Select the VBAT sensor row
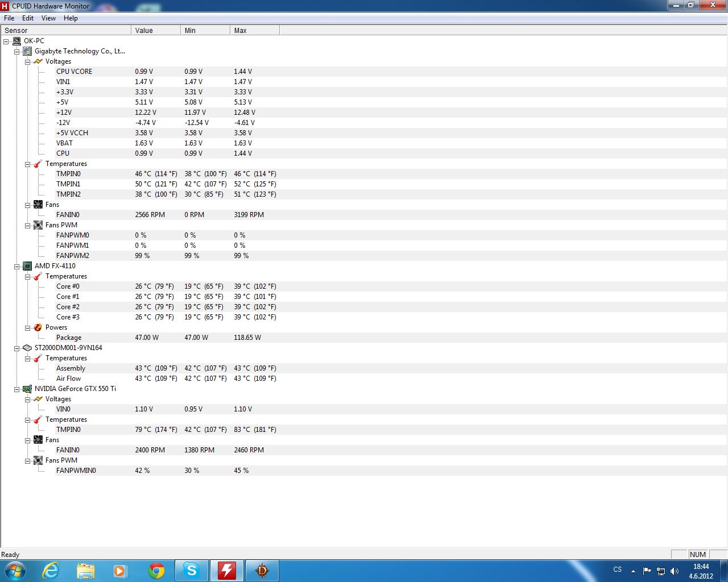The width and height of the screenshot is (728, 582). point(363,143)
